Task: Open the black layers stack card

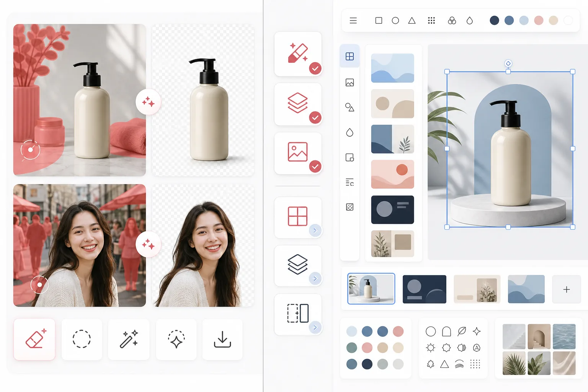Action: [298, 265]
